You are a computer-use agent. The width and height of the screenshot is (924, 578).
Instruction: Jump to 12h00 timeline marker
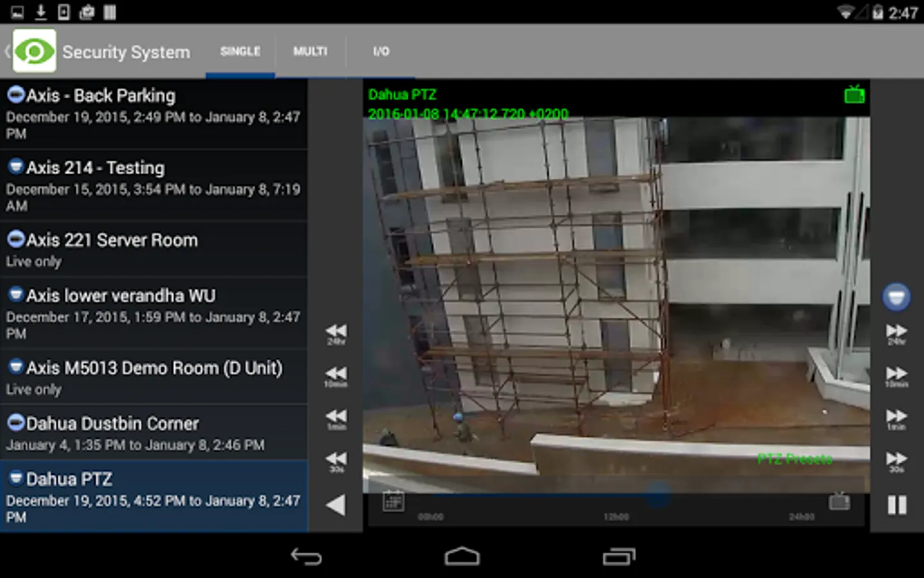click(616, 516)
